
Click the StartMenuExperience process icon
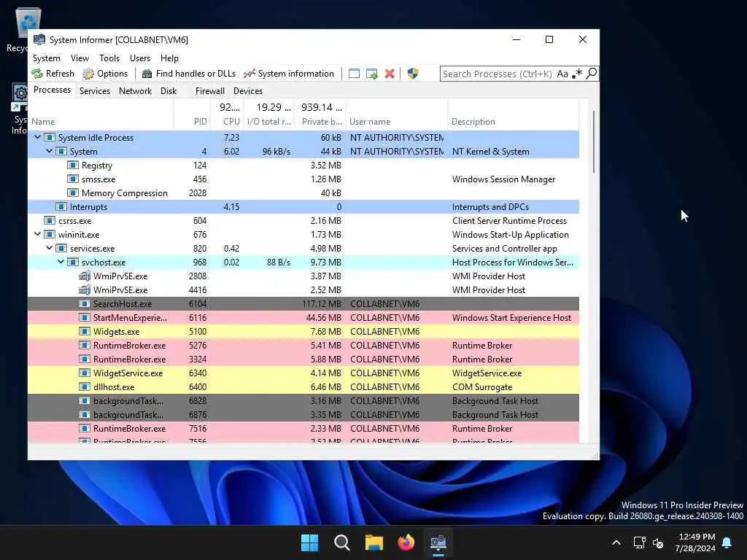85,318
